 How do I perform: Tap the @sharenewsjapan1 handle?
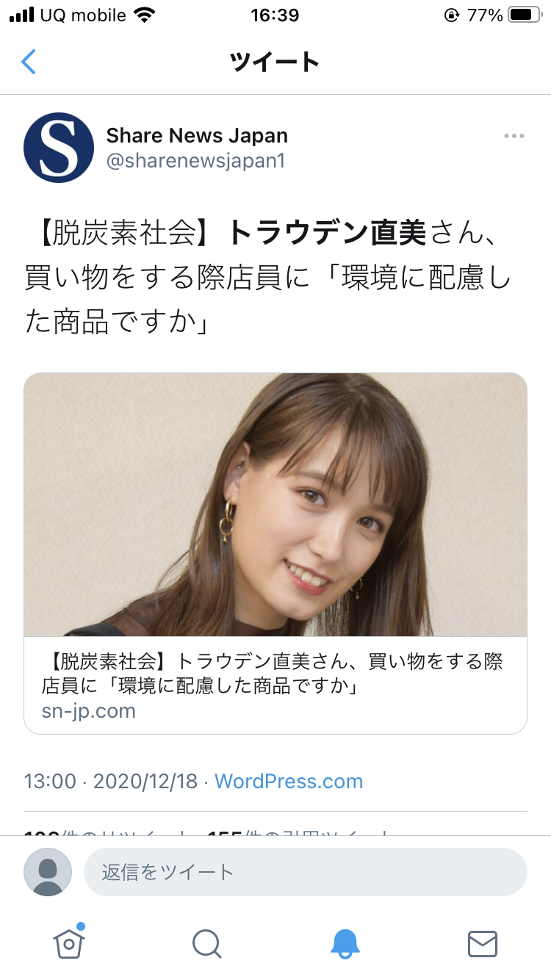195,161
